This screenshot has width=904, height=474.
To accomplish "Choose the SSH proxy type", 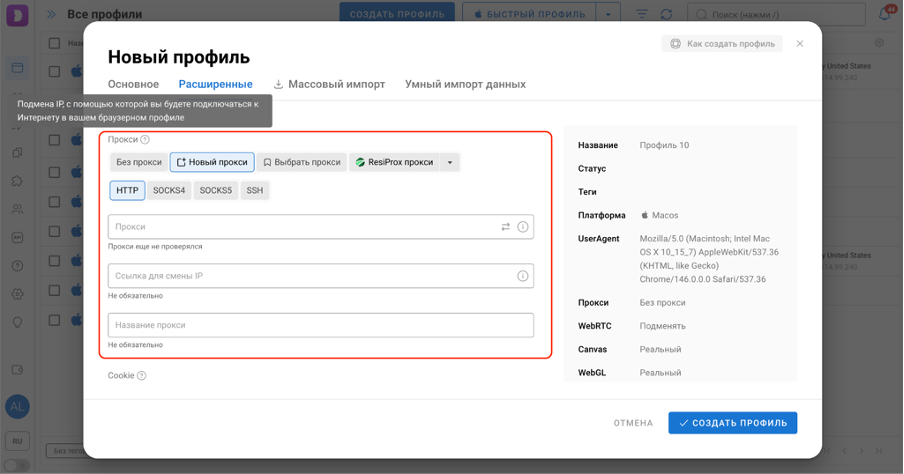I will click(x=255, y=190).
